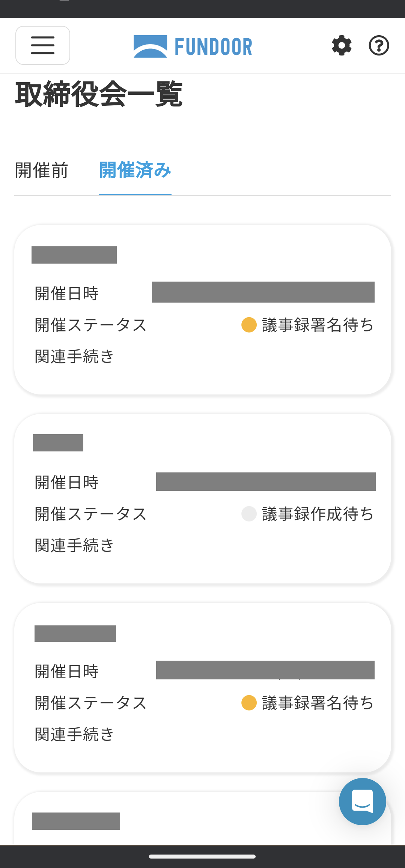Open the first board meeting card title
405x868 pixels.
tap(74, 255)
